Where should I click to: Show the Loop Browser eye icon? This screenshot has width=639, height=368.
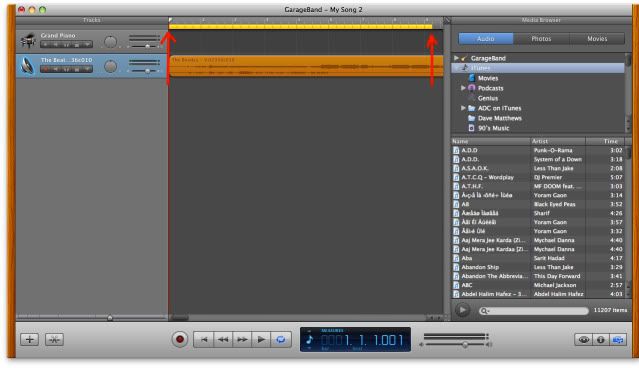coord(584,339)
